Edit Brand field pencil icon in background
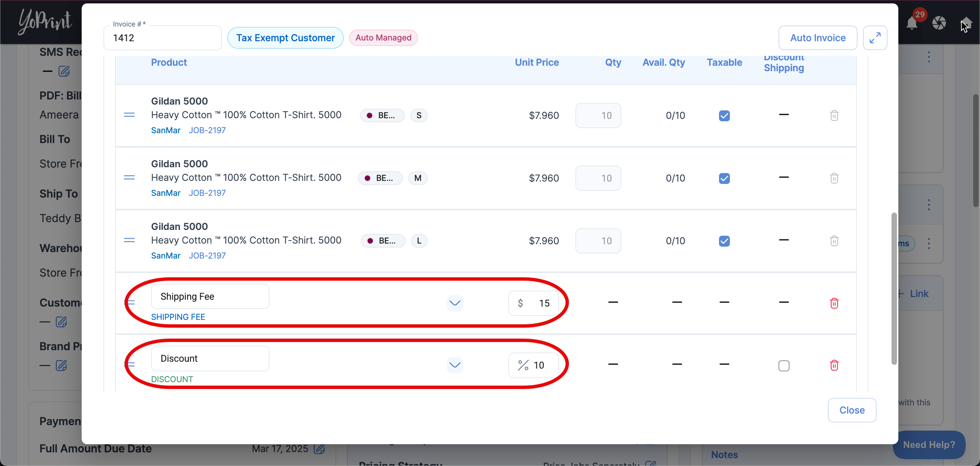The width and height of the screenshot is (980, 466). pos(61,365)
